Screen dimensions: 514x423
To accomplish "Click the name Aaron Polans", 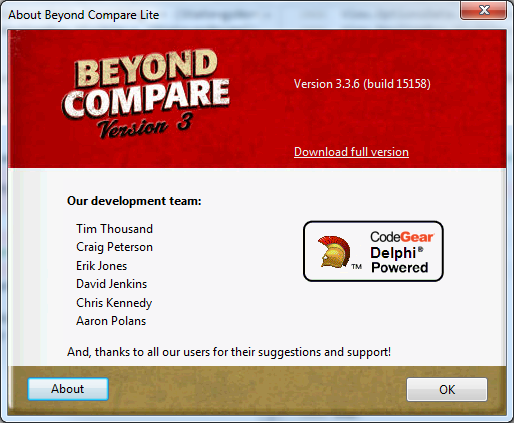I will 111,321.
